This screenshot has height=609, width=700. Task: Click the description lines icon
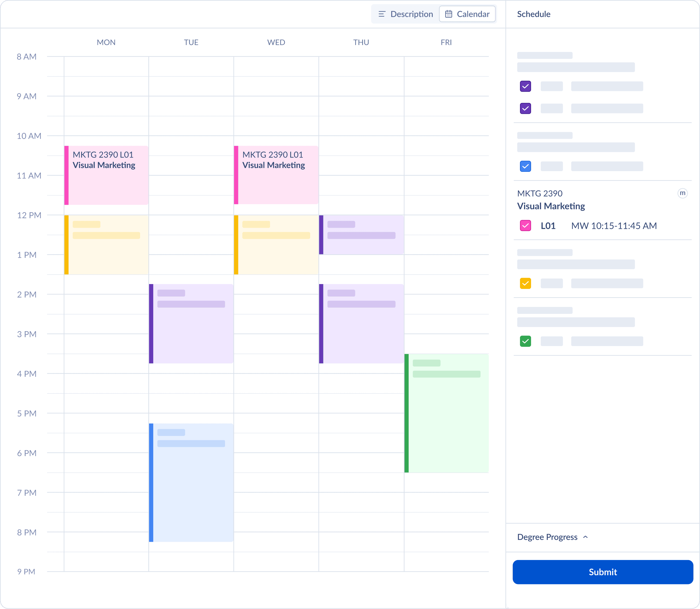click(382, 14)
